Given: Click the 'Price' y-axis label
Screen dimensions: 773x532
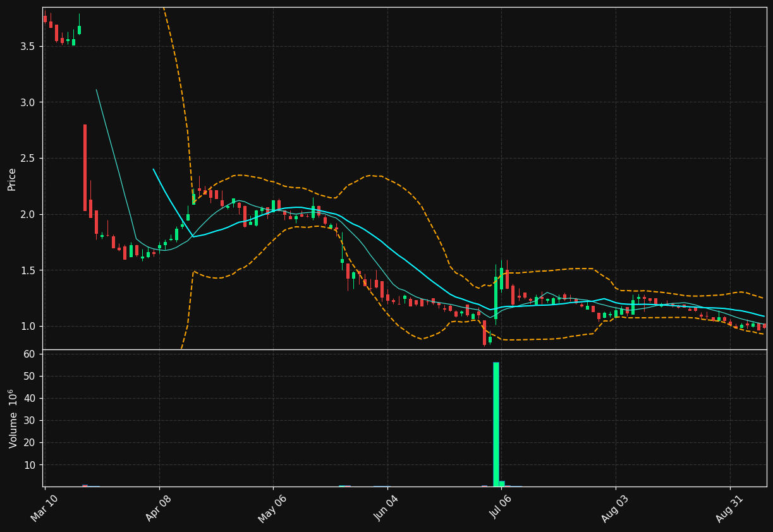Looking at the screenshot, I should point(12,179).
